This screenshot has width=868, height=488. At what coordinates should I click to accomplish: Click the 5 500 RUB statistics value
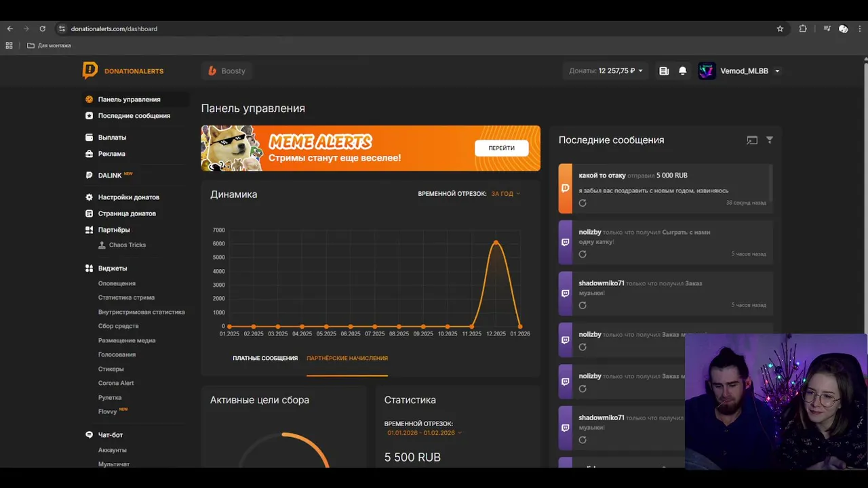pos(412,457)
